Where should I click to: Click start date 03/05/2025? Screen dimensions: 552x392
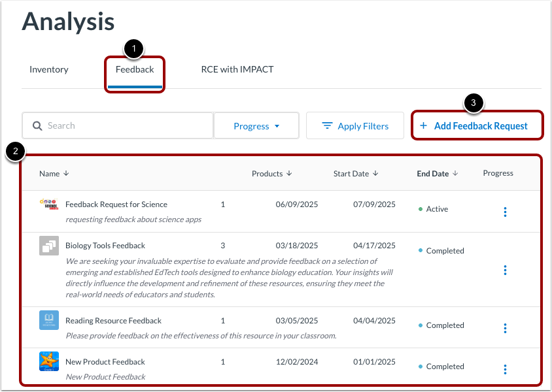297,321
